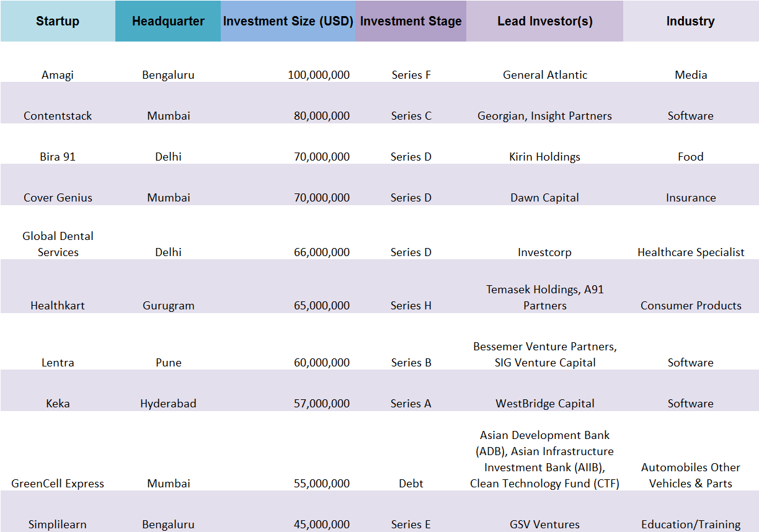Click the Startup column header

point(58,21)
